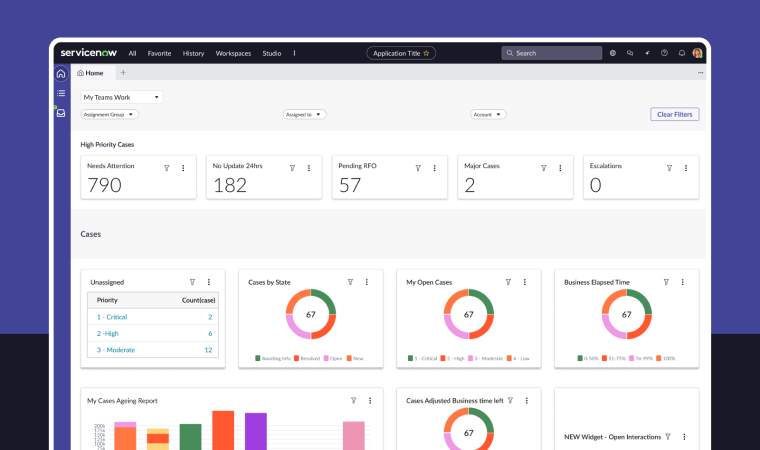Open the Home icon in left sidebar
This screenshot has height=450, width=760.
pyautogui.click(x=61, y=73)
